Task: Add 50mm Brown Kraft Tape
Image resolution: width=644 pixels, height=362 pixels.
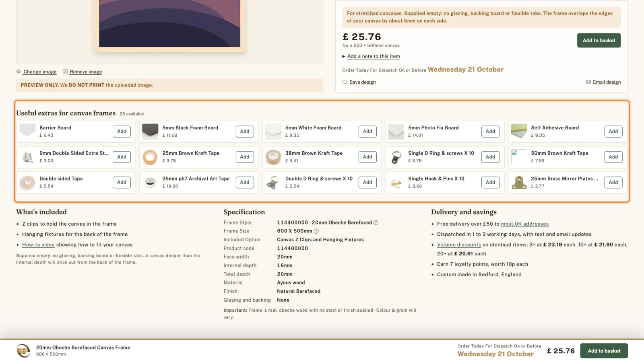Action: [x=613, y=157]
